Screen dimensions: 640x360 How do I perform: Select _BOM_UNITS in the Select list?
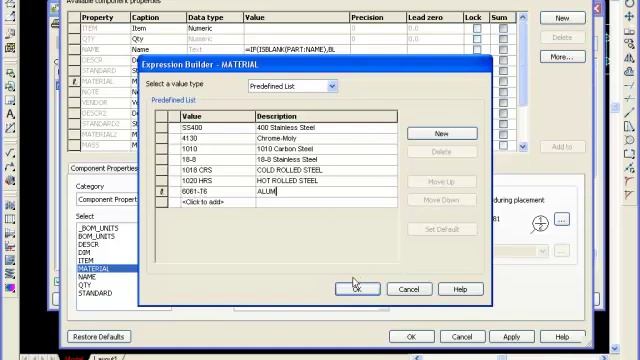point(98,228)
